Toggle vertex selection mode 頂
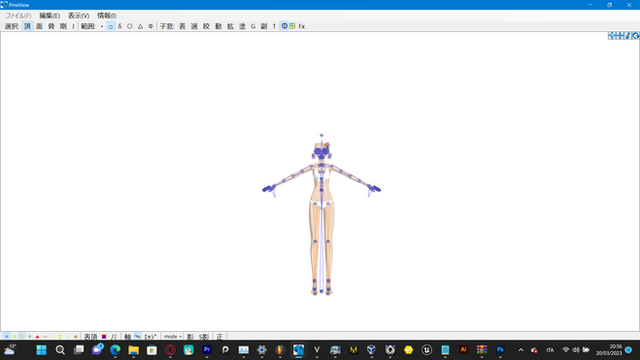The height and width of the screenshot is (360, 640). pyautogui.click(x=27, y=26)
